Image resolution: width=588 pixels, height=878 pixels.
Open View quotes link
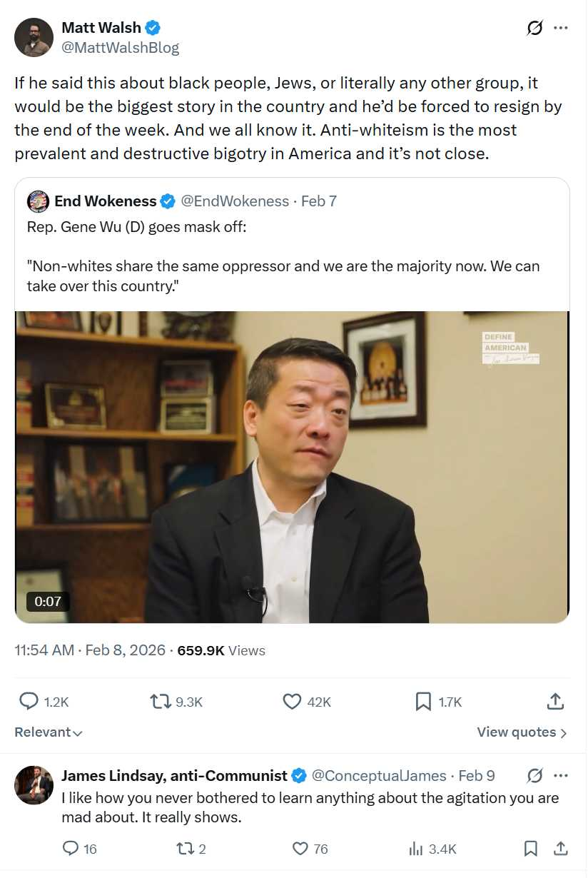click(522, 732)
